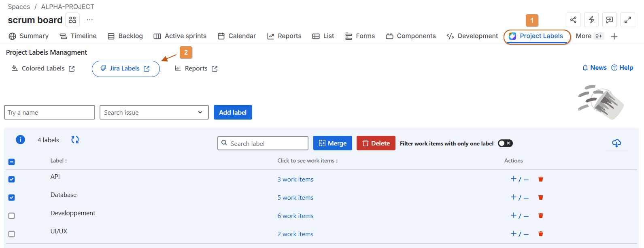644x248 pixels.
Task: Check the UI/UX label checkbox
Action: point(12,234)
